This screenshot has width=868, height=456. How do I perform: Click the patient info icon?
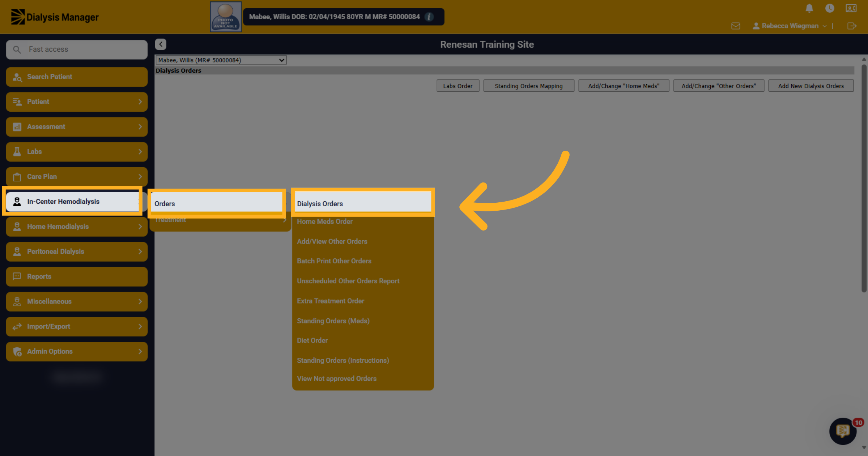(x=429, y=17)
